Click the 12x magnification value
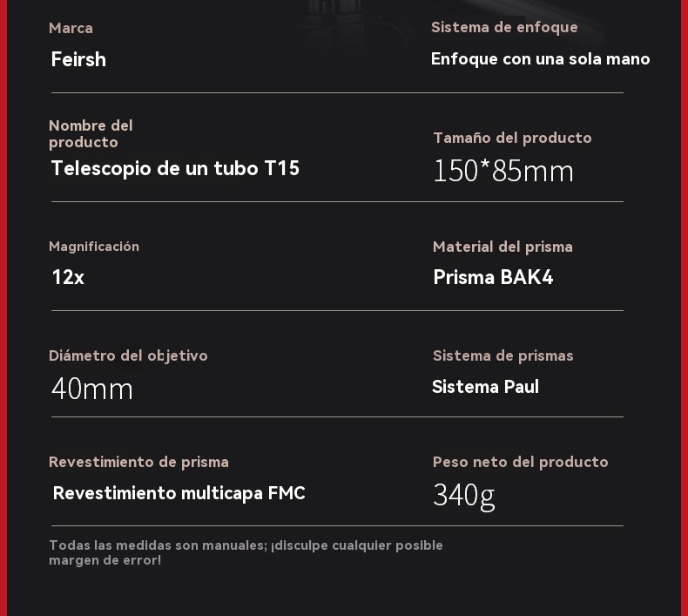This screenshot has width=688, height=616. tap(68, 277)
